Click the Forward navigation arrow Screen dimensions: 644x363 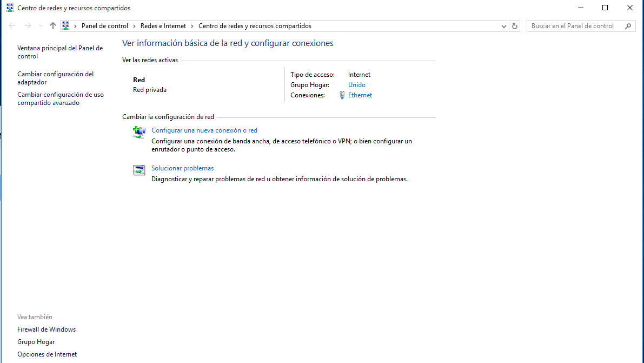pyautogui.click(x=28, y=26)
